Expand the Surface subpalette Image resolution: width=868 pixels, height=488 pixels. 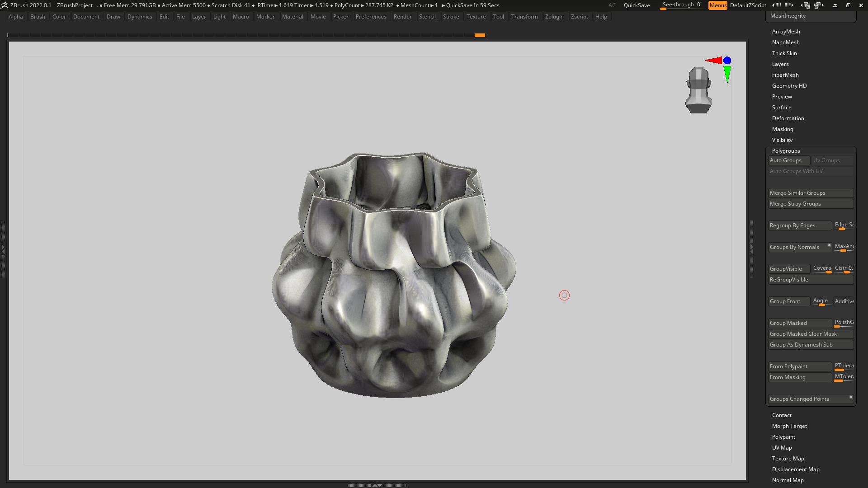click(x=782, y=108)
